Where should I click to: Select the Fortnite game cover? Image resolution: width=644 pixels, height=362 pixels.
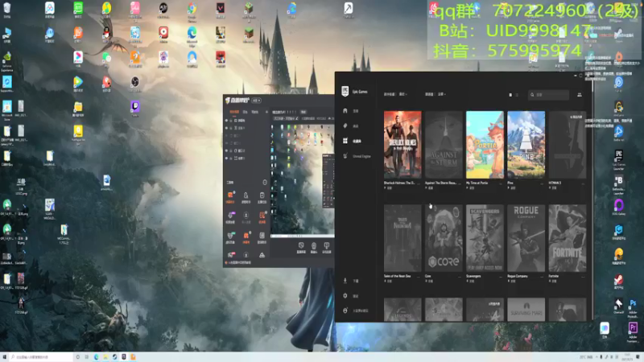568,238
